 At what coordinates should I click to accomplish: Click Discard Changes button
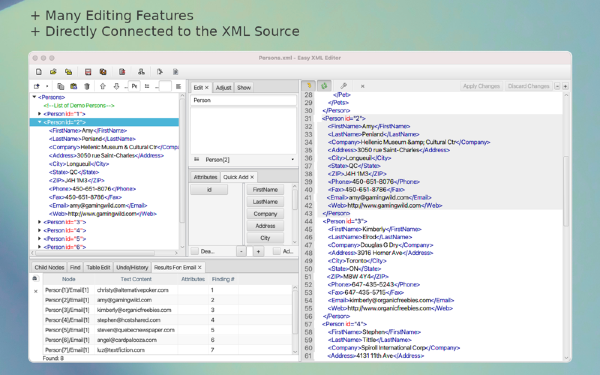[528, 86]
